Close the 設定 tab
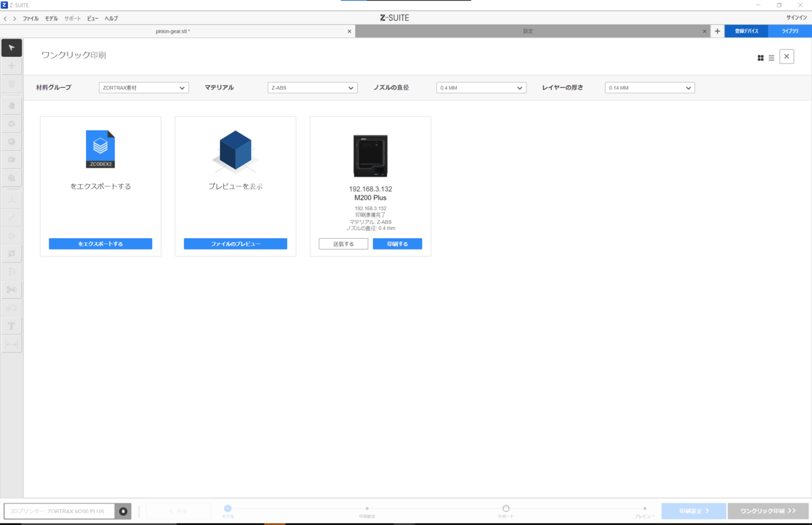Screen dimensions: 812x525 point(704,31)
